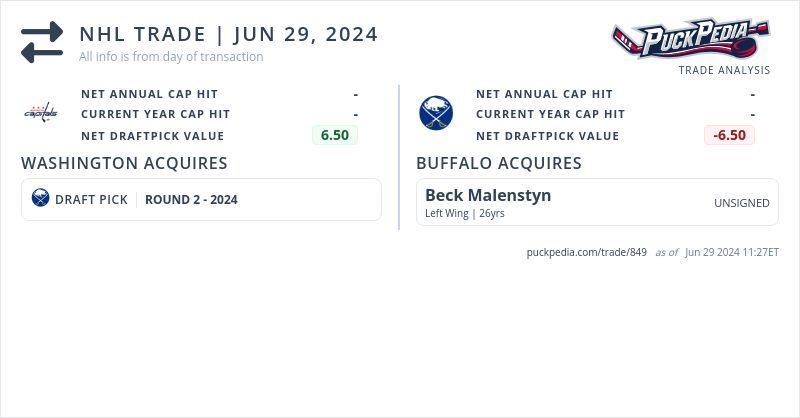Click the DRAFT PICK label in the Washington card

[91, 199]
